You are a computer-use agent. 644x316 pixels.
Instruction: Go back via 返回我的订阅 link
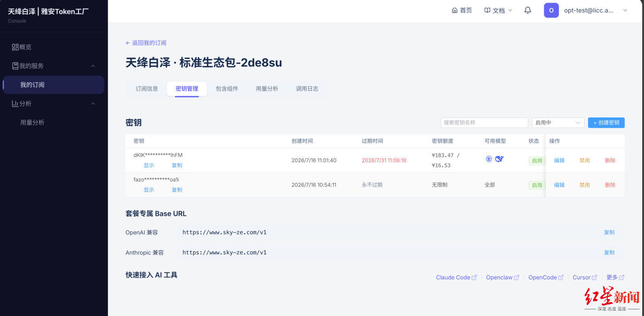tap(146, 43)
